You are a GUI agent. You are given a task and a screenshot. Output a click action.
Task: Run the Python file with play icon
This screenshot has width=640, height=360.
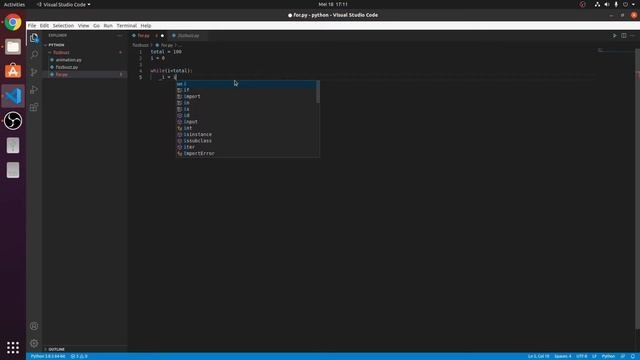coord(615,36)
